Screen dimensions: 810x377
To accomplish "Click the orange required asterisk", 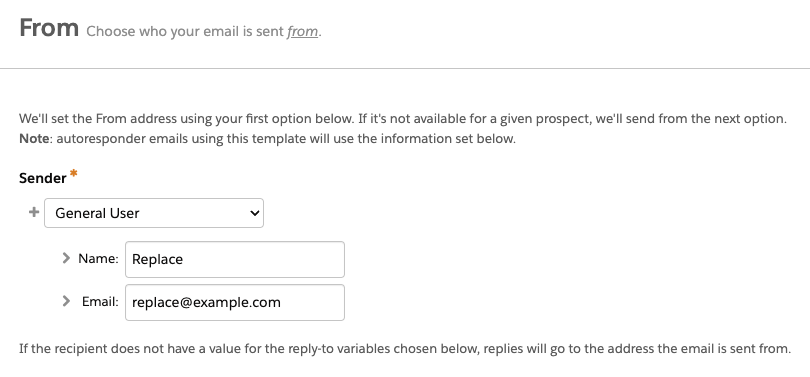I will 73,174.
